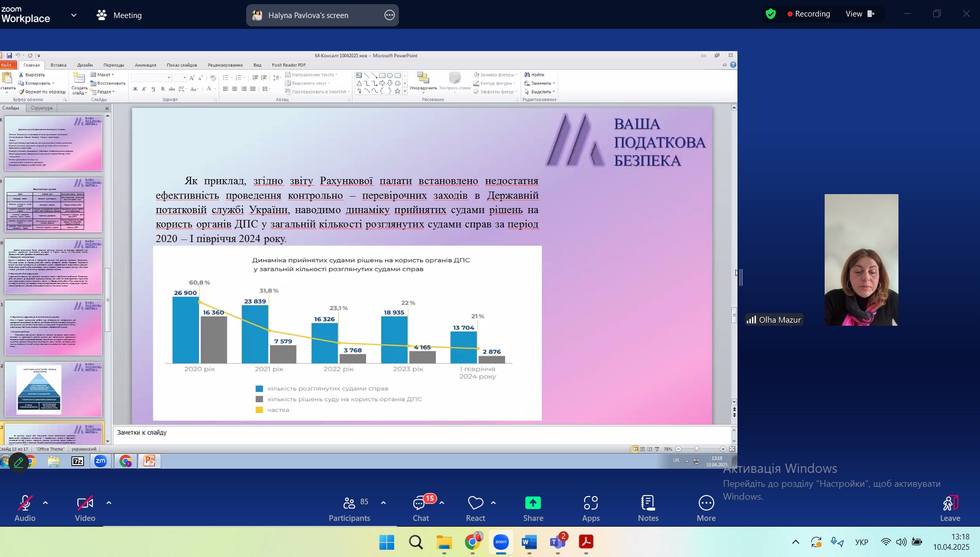The height and width of the screenshot is (557, 980).
Task: Open the Заменить replace dropdown
Action: click(x=539, y=83)
